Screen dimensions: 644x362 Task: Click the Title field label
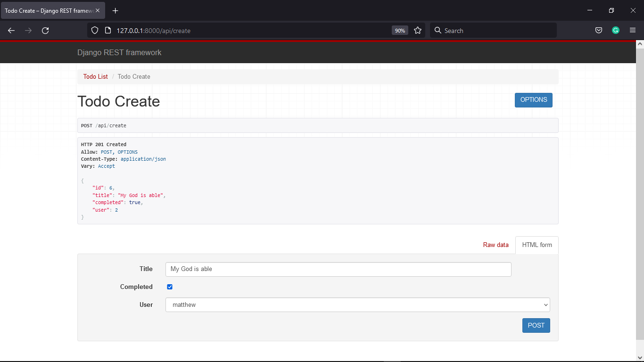(x=146, y=269)
